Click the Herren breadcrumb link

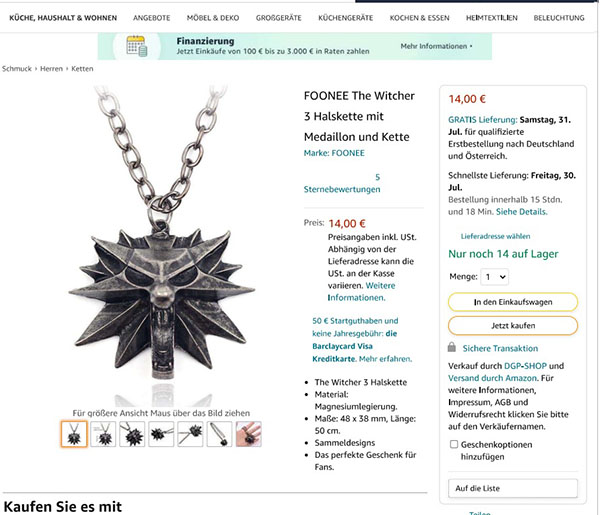pos(51,69)
